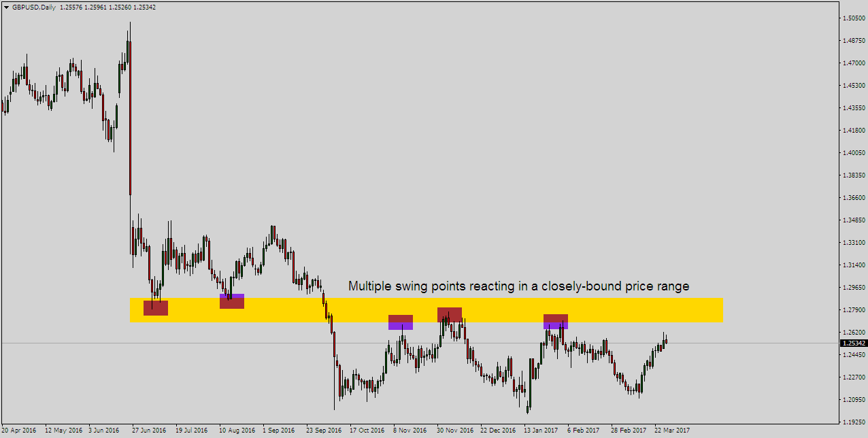The height and width of the screenshot is (438, 868).
Task: Click the 27 Jun 2016 date label
Action: point(149,431)
